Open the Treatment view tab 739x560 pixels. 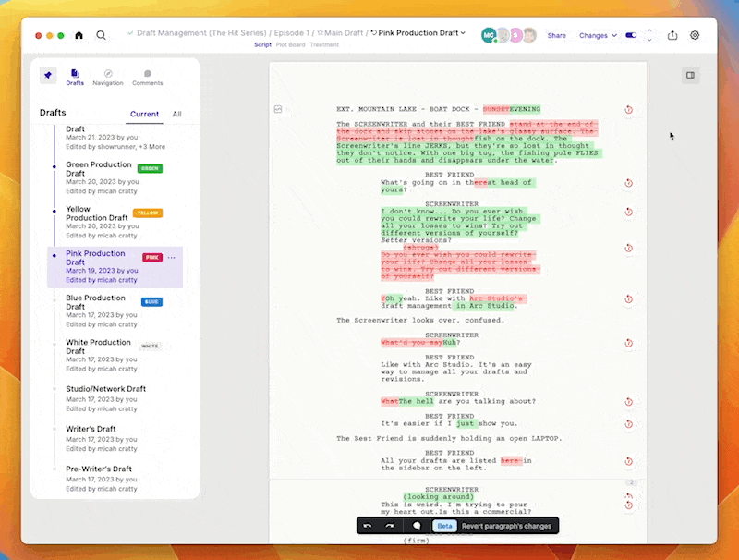[324, 44]
